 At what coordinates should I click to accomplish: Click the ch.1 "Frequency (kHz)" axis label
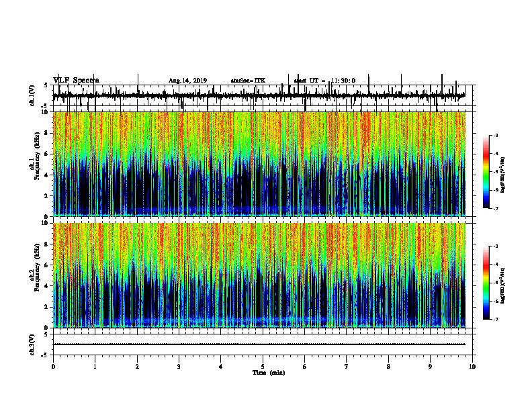pyautogui.click(x=37, y=156)
